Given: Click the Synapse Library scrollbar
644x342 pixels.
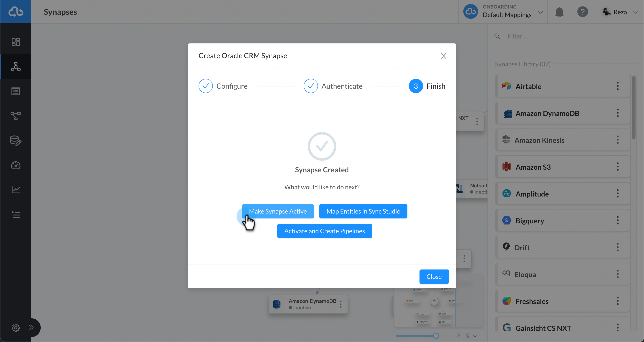Looking at the screenshot, I should click(x=633, y=108).
